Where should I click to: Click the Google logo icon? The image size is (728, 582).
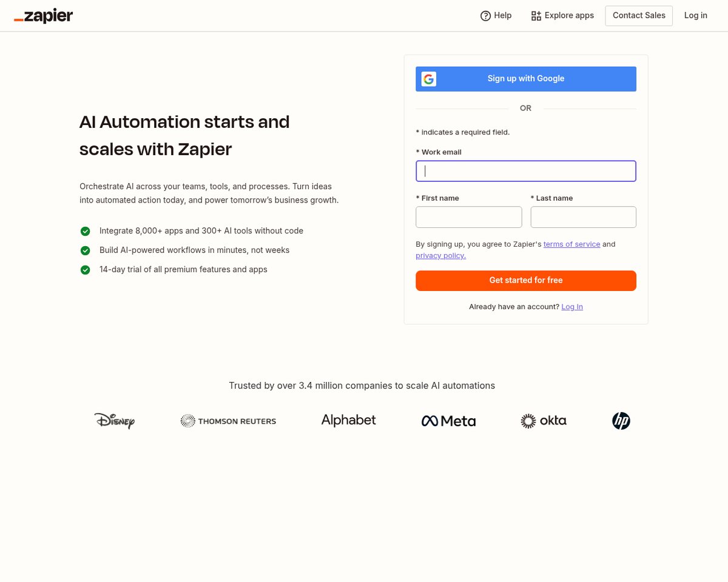point(429,79)
